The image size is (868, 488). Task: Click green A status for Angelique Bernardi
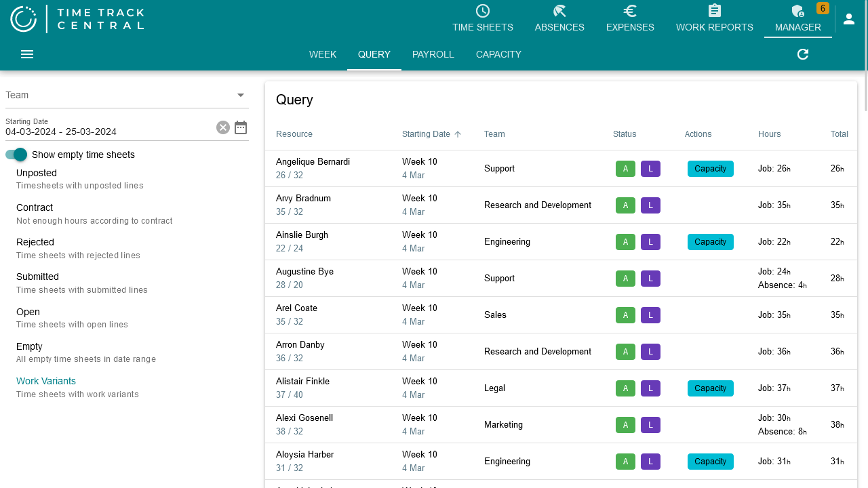pos(625,169)
